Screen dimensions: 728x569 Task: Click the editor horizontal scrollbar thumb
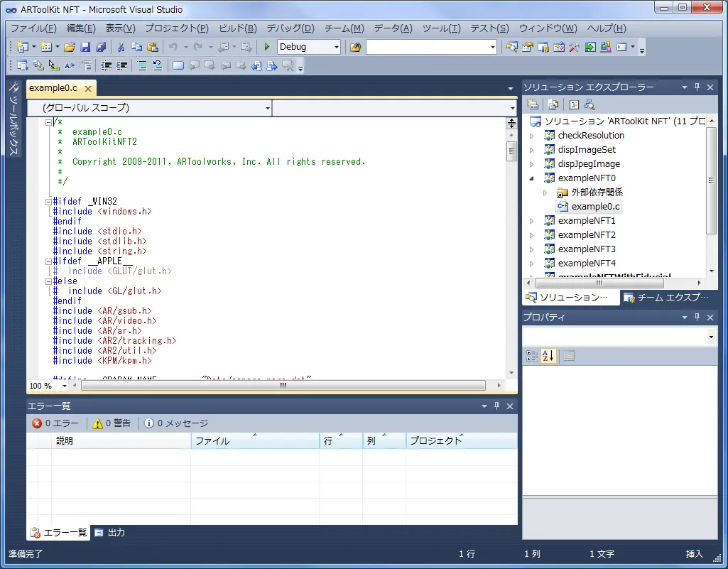pos(283,386)
